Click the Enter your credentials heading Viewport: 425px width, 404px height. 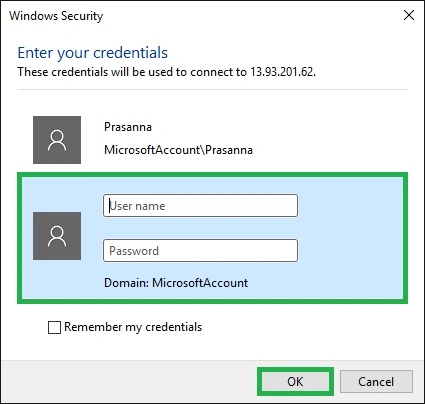(x=93, y=53)
